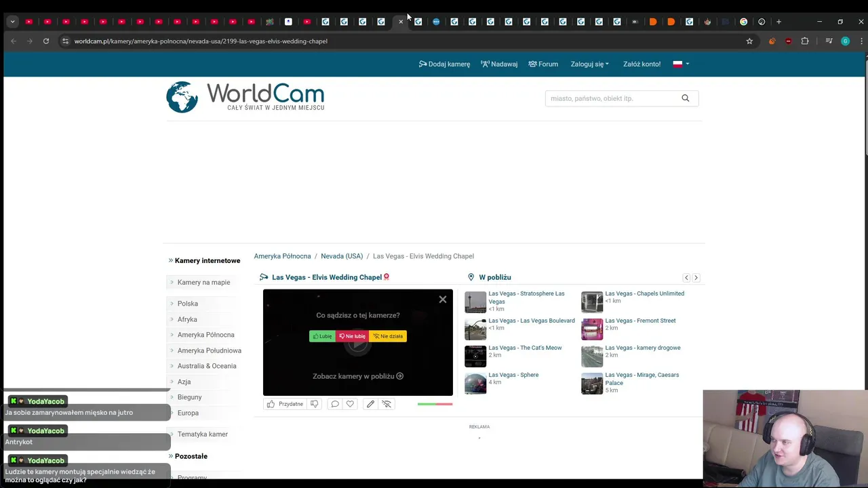Image resolution: width=868 pixels, height=488 pixels.
Task: Click the WorldCam globe logo
Action: [x=182, y=97]
